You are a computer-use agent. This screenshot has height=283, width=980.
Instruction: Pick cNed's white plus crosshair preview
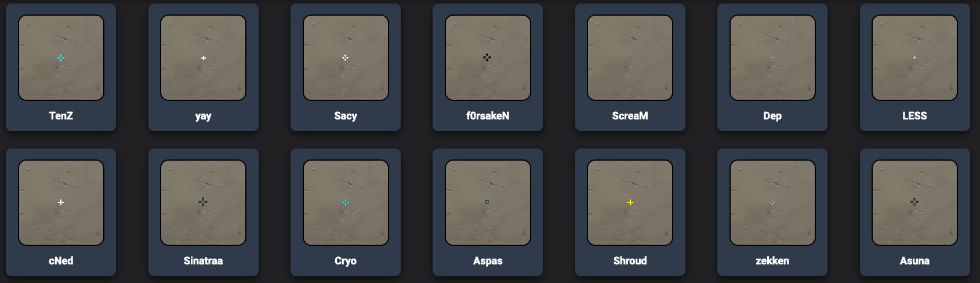click(61, 202)
